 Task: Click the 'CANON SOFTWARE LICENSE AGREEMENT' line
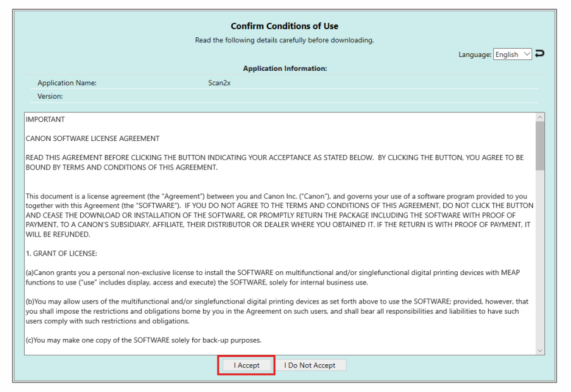(x=92, y=138)
